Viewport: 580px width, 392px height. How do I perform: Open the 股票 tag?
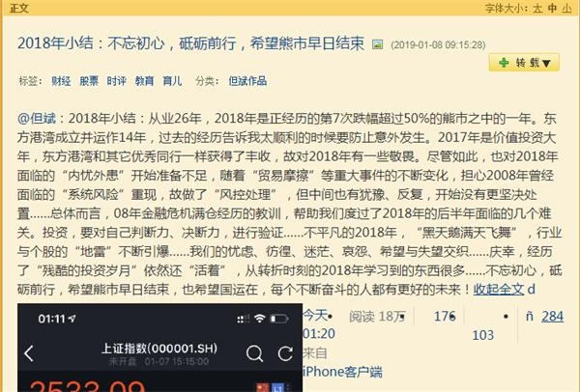pos(89,80)
